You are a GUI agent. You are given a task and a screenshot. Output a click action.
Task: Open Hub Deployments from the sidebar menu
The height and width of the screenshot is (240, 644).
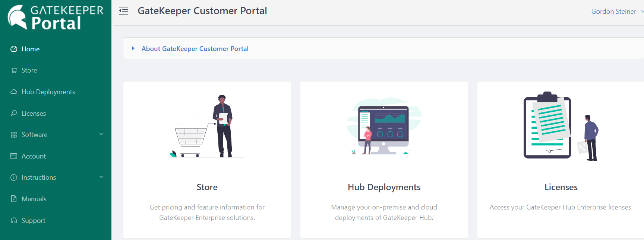(x=48, y=92)
